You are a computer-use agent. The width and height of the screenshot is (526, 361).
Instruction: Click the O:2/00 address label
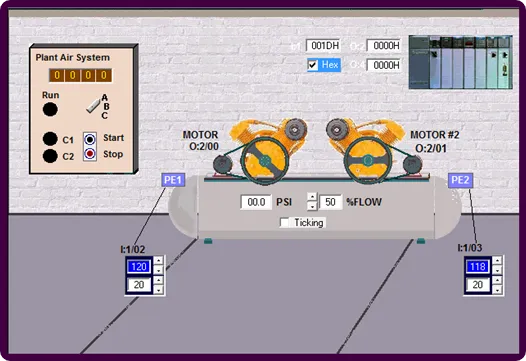(204, 147)
